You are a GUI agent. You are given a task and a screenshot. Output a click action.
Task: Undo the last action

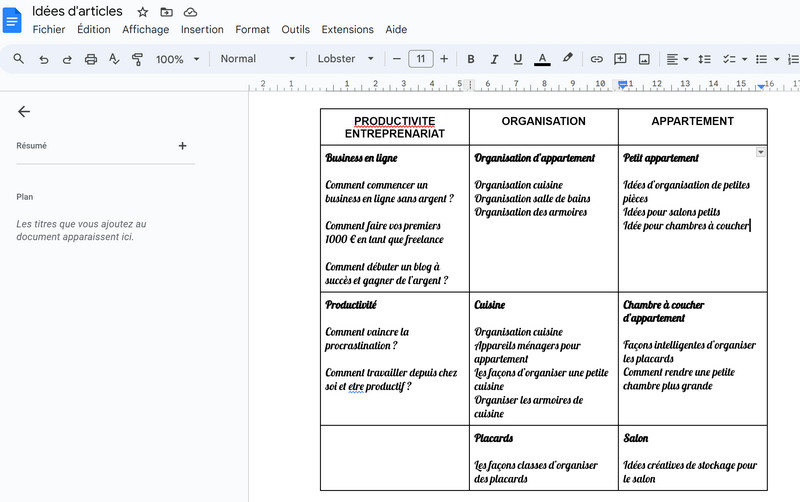point(44,59)
